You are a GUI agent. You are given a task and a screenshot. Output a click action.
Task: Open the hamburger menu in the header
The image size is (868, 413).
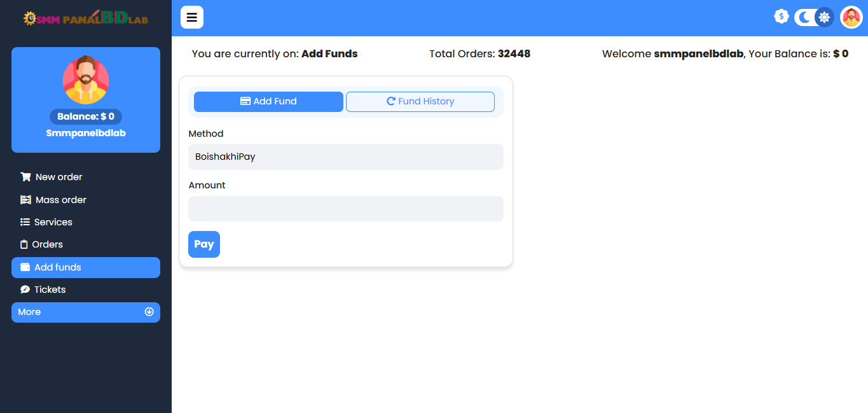point(191,18)
